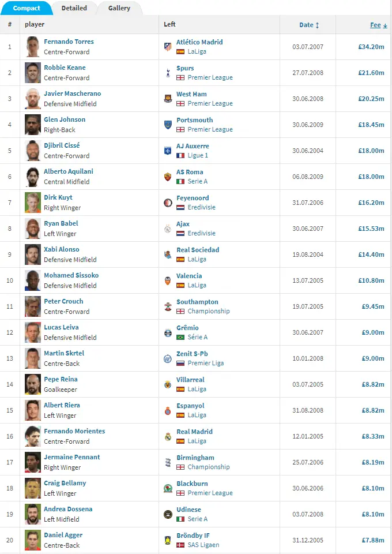Click Pepe Reina's portrait thumbnail
The width and height of the screenshot is (392, 554).
tap(33, 384)
